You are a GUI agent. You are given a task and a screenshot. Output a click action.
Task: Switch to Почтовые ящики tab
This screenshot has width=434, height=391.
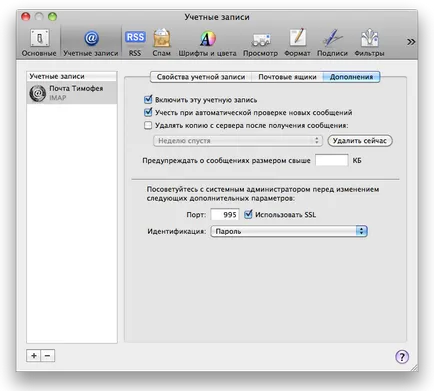coord(287,77)
